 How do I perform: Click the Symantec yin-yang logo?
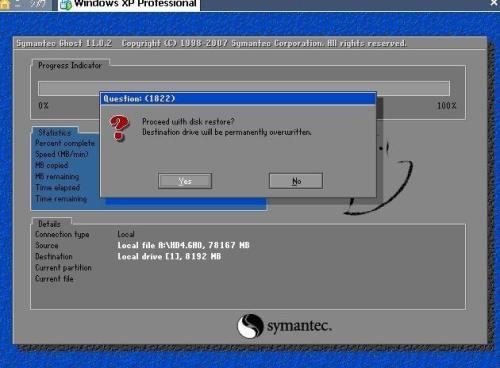click(x=250, y=326)
